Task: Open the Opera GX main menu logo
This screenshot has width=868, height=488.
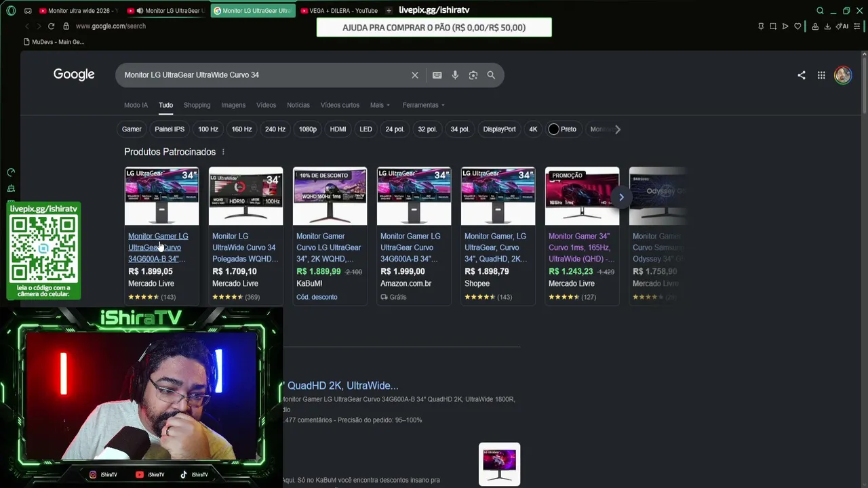Action: (x=11, y=11)
